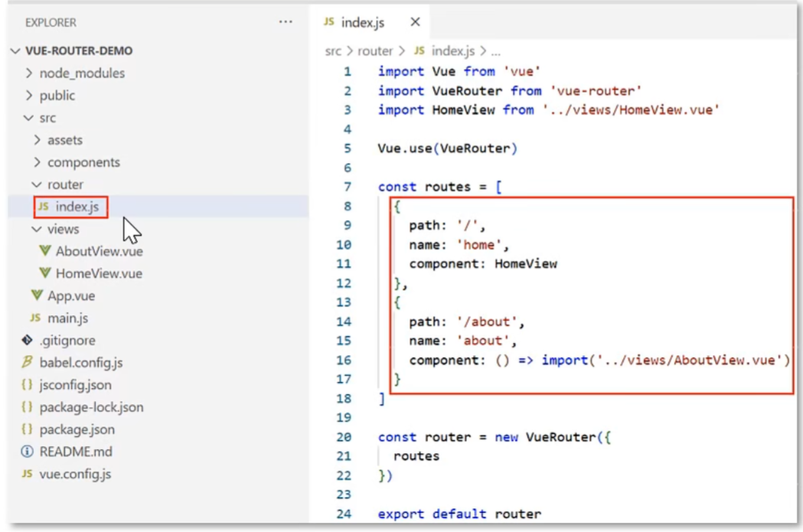Click the Vue icon beside AboutView.vue

(x=45, y=251)
